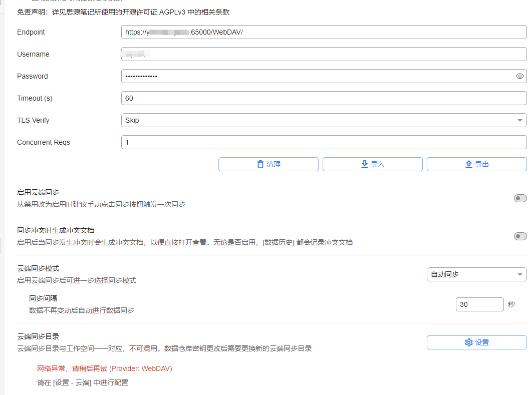532x395 pixels.
Task: Select the Timeout (s) field
Action: [x=324, y=98]
